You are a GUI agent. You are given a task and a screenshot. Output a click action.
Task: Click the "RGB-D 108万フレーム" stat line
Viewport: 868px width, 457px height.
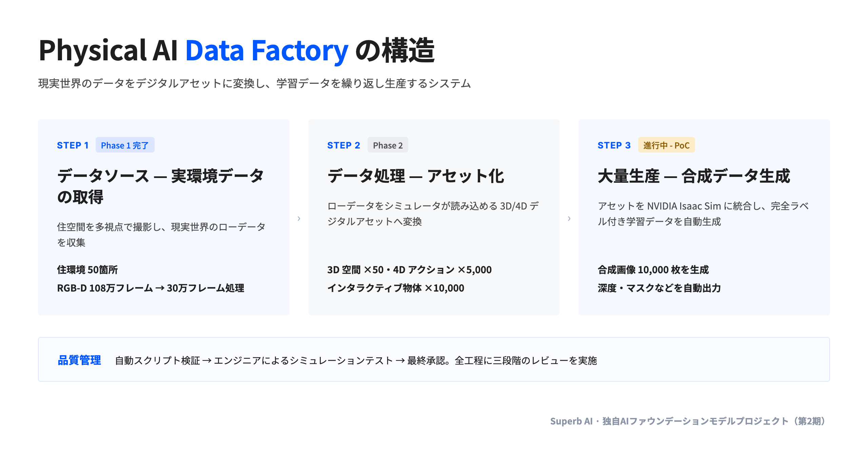pos(151,288)
